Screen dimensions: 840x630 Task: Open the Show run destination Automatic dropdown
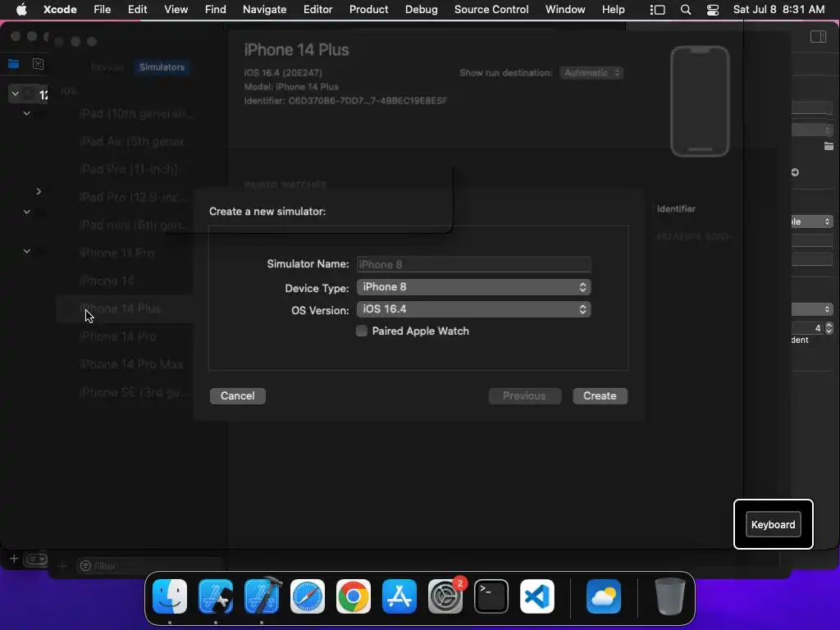point(591,73)
